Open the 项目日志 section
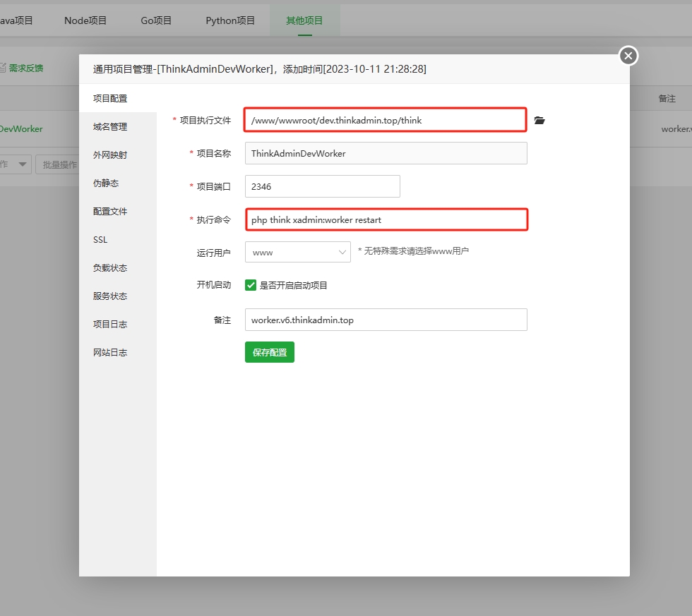692x616 pixels. pos(118,324)
